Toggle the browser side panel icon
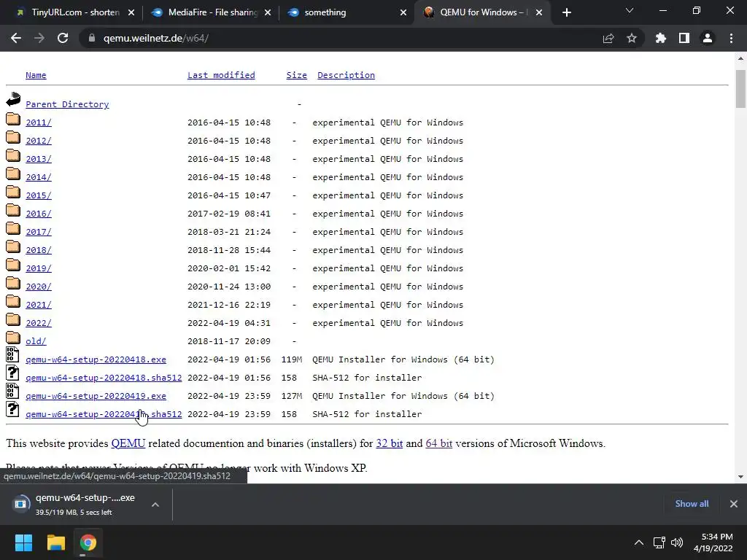Viewport: 747px width, 560px height. 684,38
